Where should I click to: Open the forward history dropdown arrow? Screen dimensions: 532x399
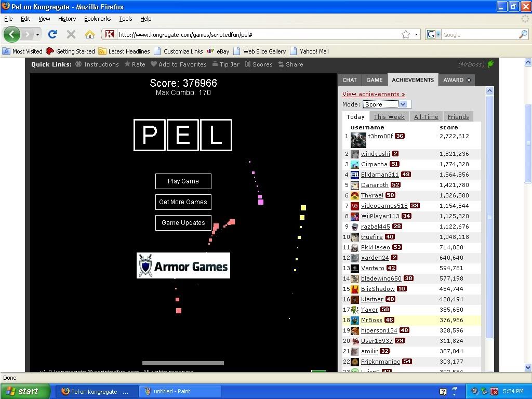pos(37,35)
